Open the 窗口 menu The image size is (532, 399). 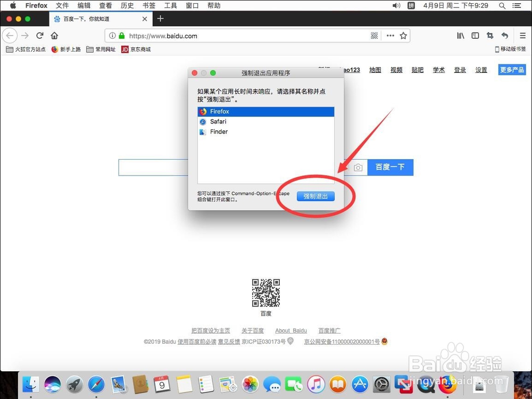pos(193,5)
